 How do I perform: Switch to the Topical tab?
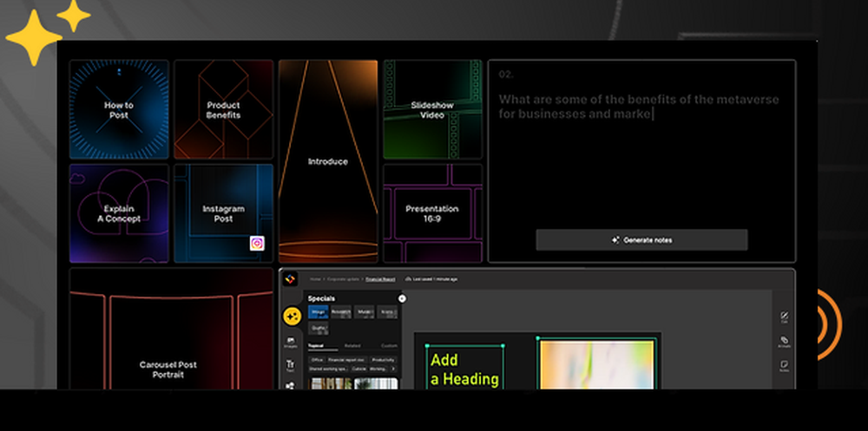pos(316,346)
